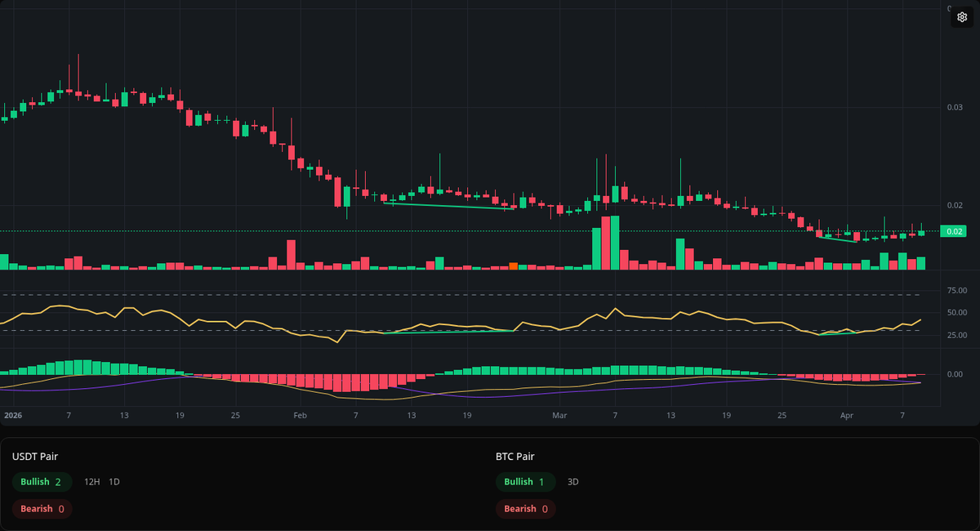The height and width of the screenshot is (531, 980).
Task: Click the BTC Pair heading
Action: tap(514, 457)
